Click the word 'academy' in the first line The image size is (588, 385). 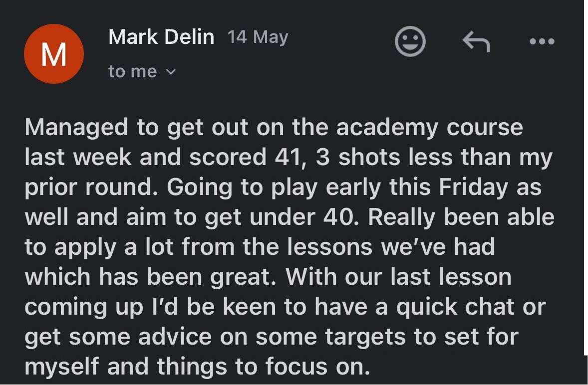tap(387, 128)
